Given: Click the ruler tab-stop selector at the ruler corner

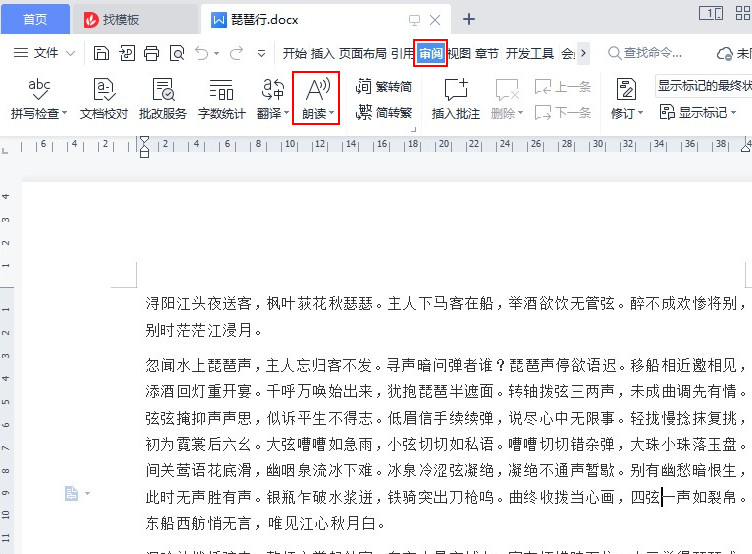Looking at the screenshot, I should pyautogui.click(x=5, y=152).
